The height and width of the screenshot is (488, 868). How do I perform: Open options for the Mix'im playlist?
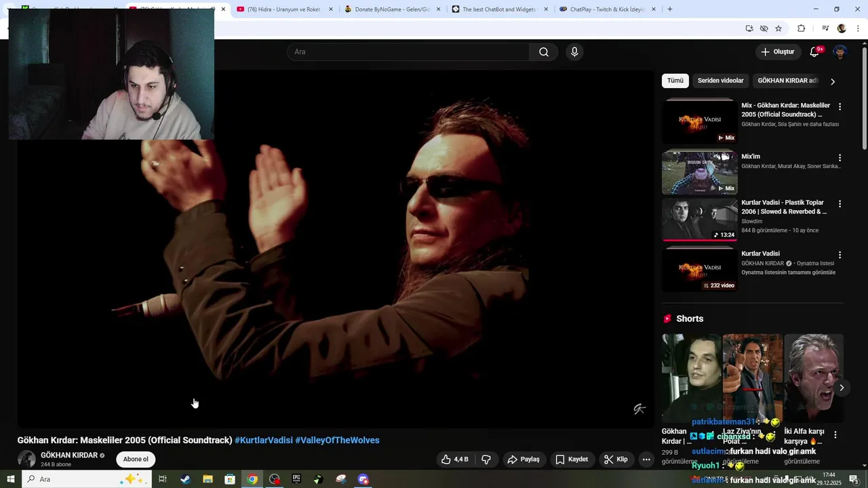[840, 158]
